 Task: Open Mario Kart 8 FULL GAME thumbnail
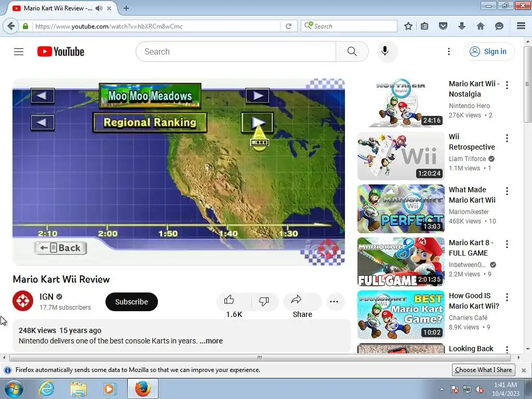401,262
